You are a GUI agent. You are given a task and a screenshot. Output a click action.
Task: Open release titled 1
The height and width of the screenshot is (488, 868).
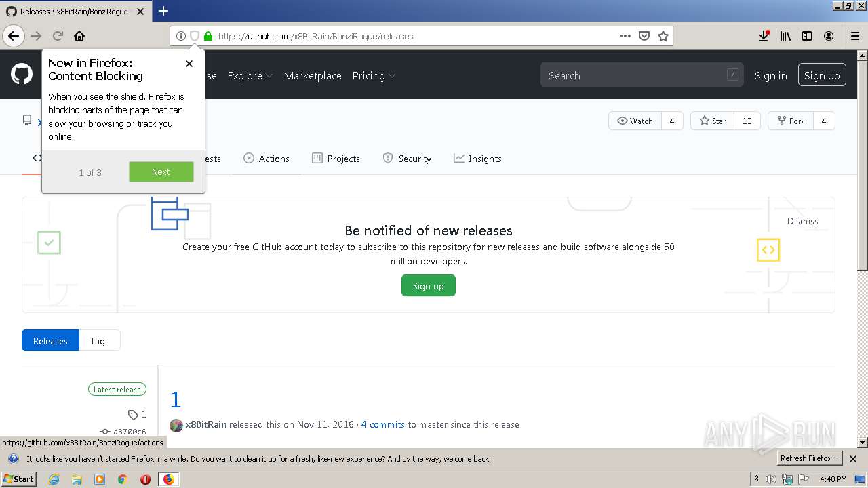tap(176, 400)
